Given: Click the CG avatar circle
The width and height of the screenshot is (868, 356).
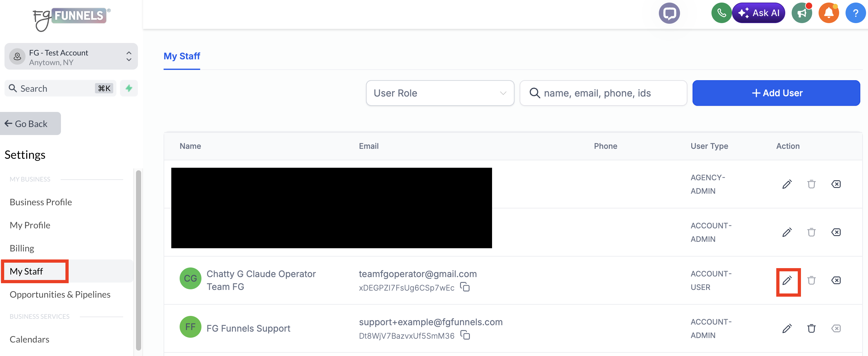Looking at the screenshot, I should point(191,278).
